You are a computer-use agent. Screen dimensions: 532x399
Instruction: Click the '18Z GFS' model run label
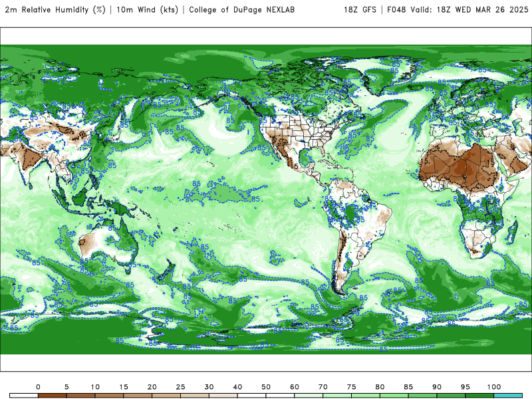[x=360, y=10]
